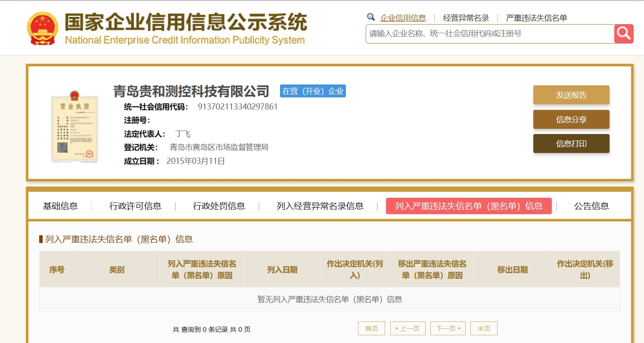Select the 严重违法失信名单 search category
This screenshot has height=343, width=644.
coord(537,18)
